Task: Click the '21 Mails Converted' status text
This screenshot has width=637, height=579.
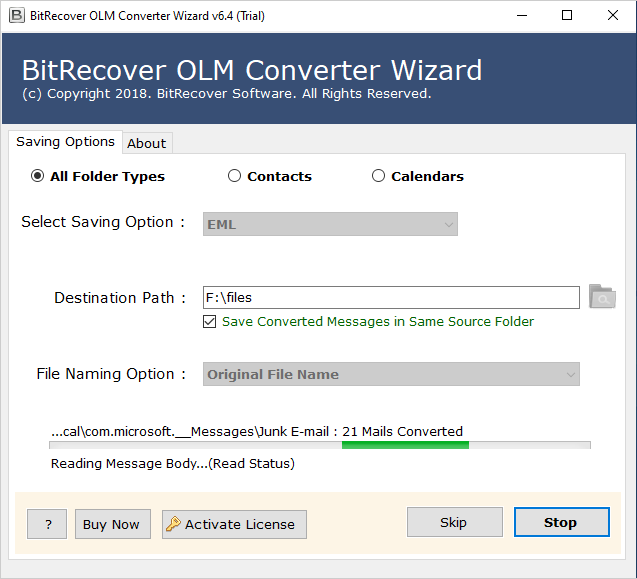Action: click(402, 431)
